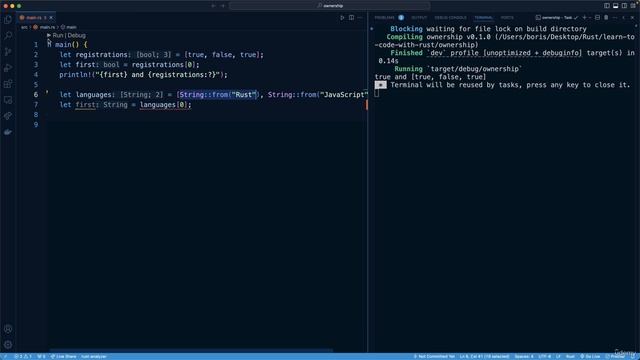Close the terminal panel
This screenshot has height=360, width=640.
[x=633, y=18]
